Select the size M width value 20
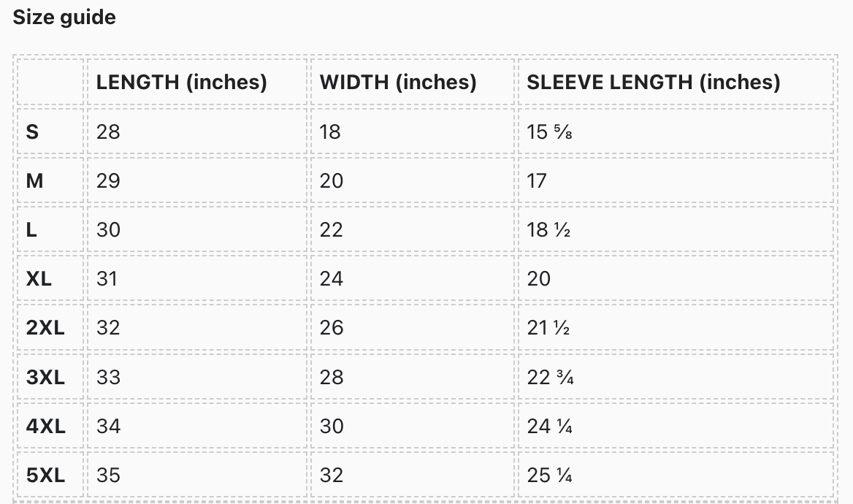853x504 pixels. tap(331, 181)
